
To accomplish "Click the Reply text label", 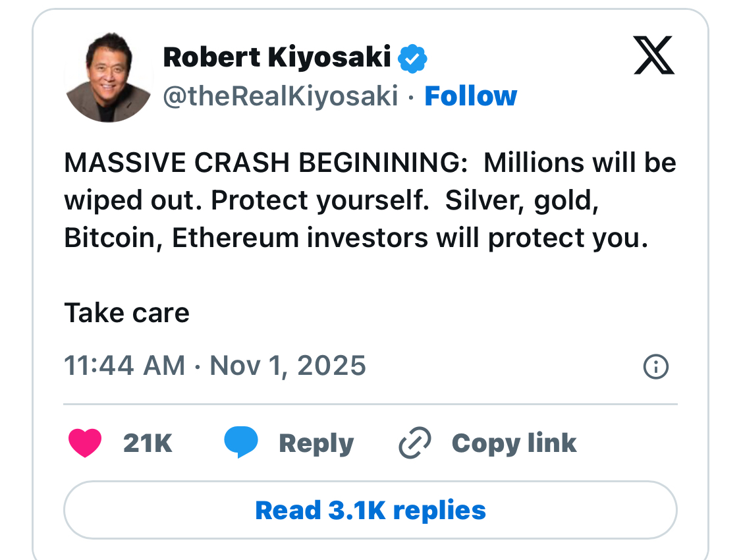I will tap(316, 443).
